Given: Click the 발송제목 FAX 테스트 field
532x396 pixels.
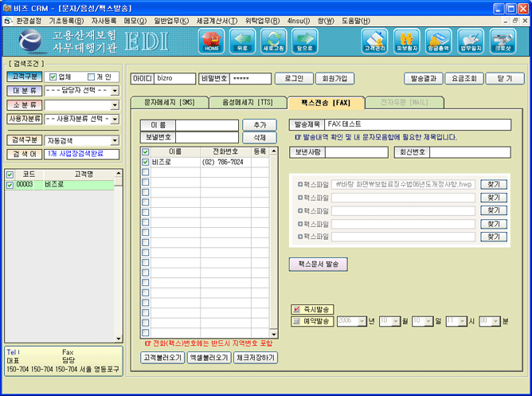Looking at the screenshot, I should tap(417, 124).
